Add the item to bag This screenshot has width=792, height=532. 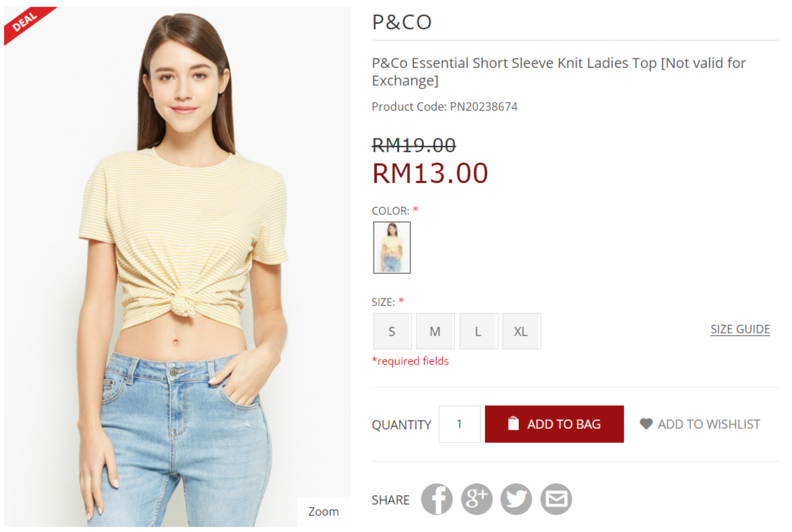click(554, 424)
